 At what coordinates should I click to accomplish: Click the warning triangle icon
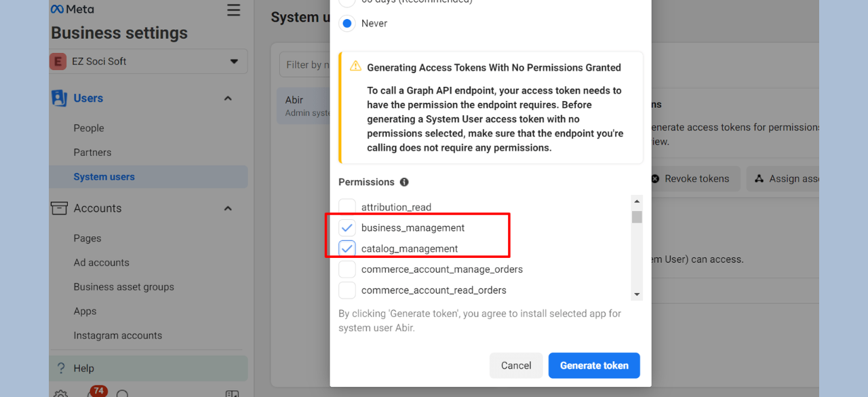pyautogui.click(x=355, y=67)
